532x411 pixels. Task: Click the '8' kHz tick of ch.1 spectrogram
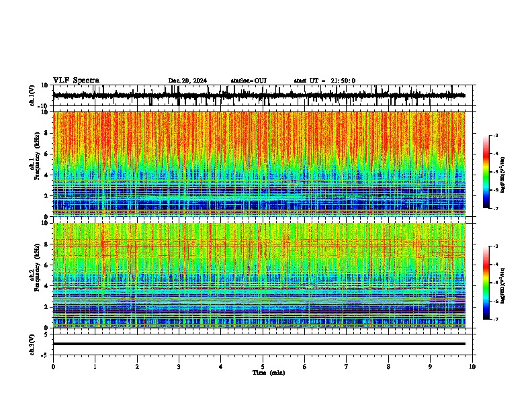pos(46,133)
